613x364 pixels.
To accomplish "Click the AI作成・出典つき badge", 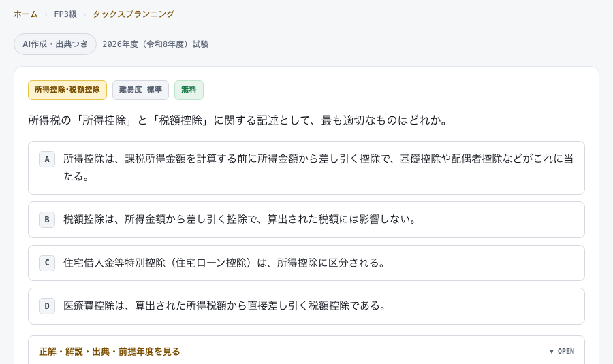I will click(55, 44).
